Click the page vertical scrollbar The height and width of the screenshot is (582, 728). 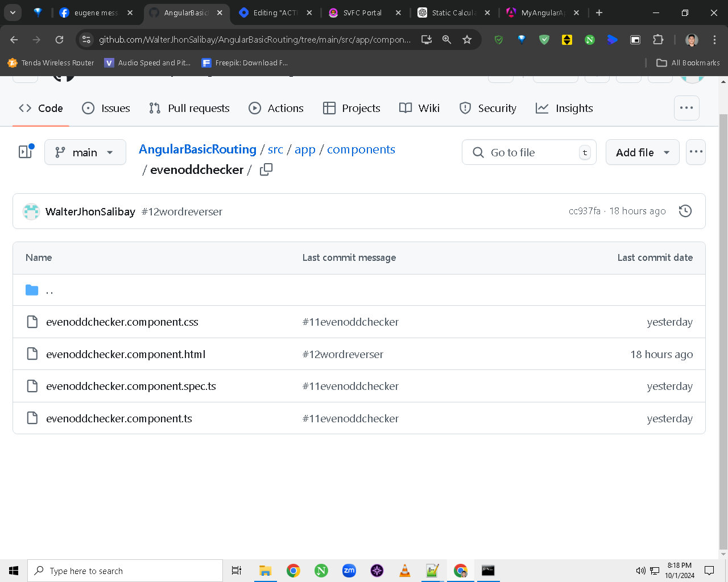pos(723,318)
